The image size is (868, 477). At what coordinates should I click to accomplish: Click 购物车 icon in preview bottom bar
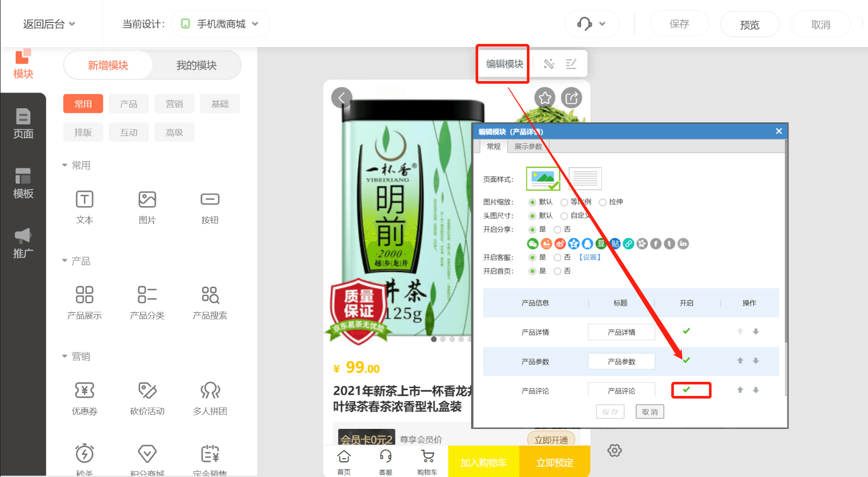(427, 462)
